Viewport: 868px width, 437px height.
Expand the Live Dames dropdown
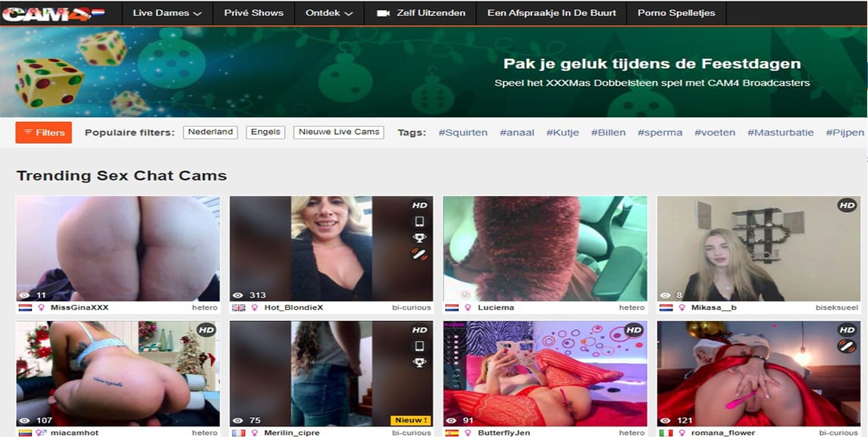(x=167, y=13)
